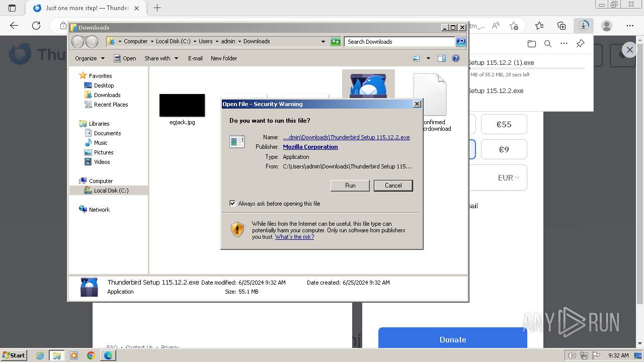Open Internet Explorer from the taskbar
644x362 pixels.
coord(40,355)
